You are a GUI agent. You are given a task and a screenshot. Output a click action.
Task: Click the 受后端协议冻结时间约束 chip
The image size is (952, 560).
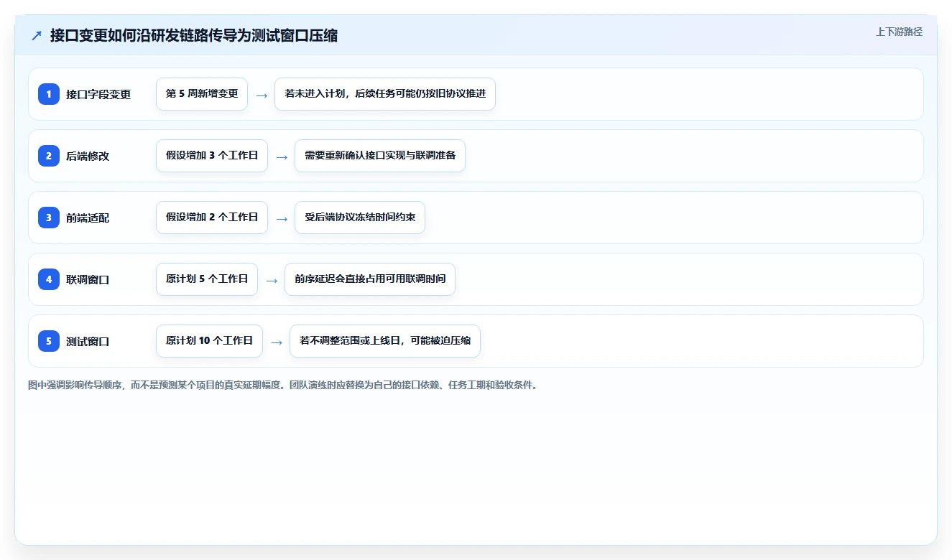(x=360, y=218)
